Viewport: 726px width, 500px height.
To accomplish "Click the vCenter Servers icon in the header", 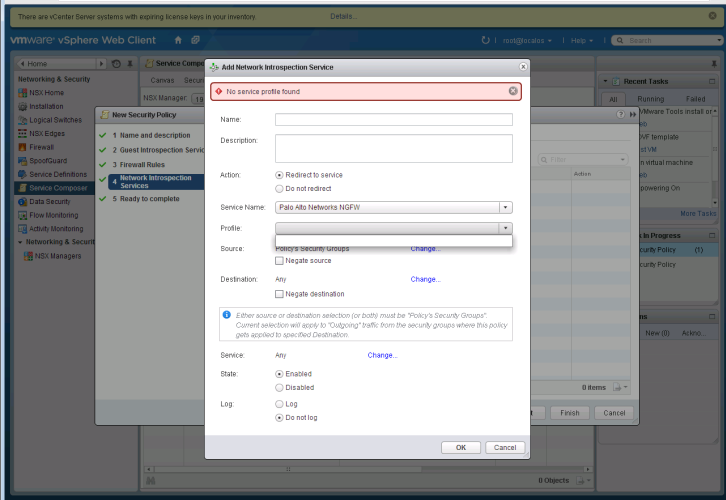I will pyautogui.click(x=195, y=40).
